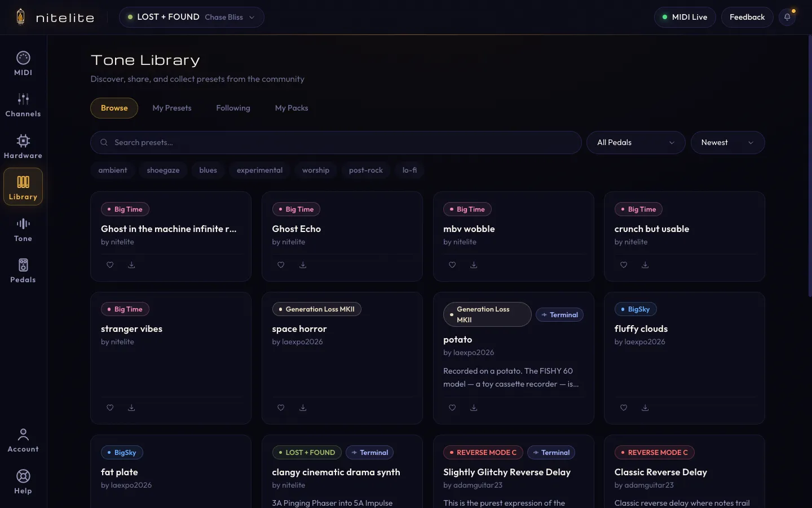Open the Tone sidebar section
Image resolution: width=812 pixels, height=508 pixels.
pos(23,229)
